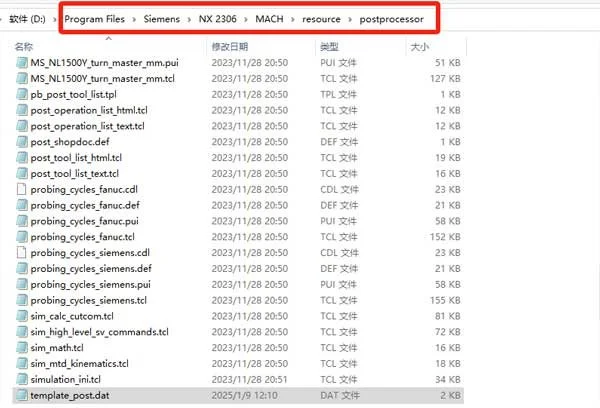This screenshot has width=600, height=408.
Task: Click the 152 KB size cell
Action: pyautogui.click(x=445, y=237)
